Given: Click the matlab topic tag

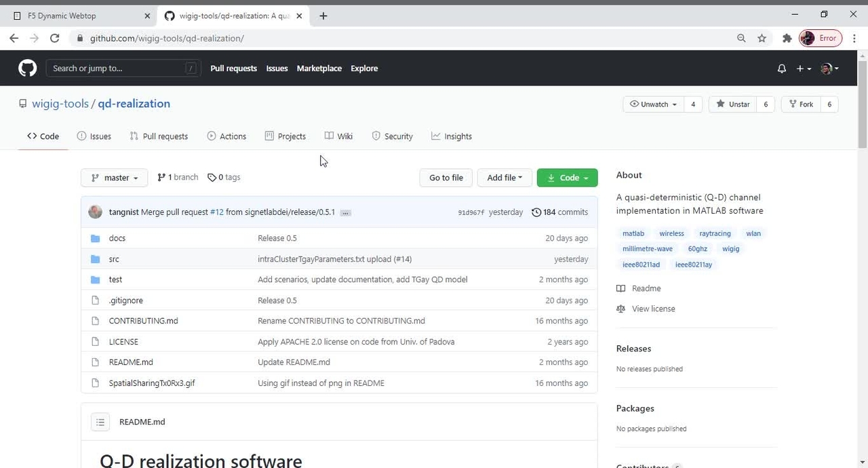Looking at the screenshot, I should (633, 233).
